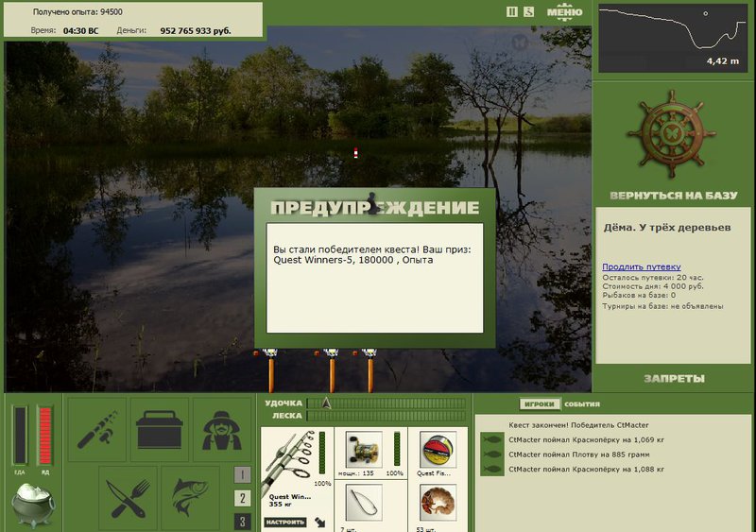
Task: Click the fish icon beside the 1,088 кг event
Action: pyautogui.click(x=491, y=469)
